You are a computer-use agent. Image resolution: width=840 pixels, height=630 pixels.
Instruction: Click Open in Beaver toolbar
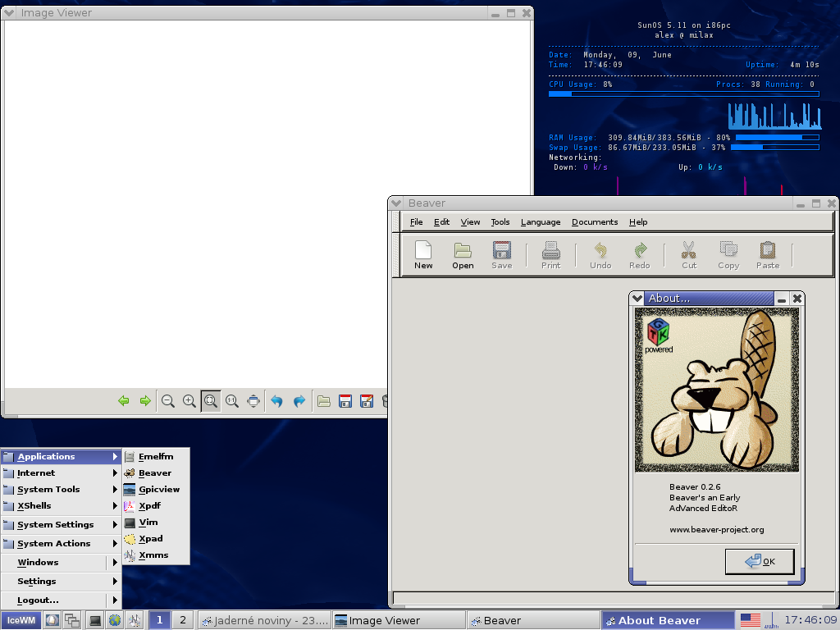(463, 255)
